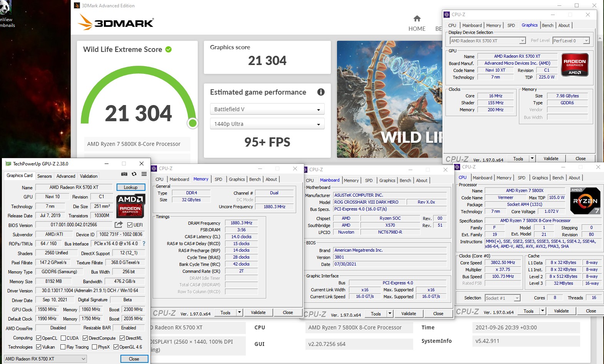Open Bench tab in CPU-Z Mainboard window
The width and height of the screenshot is (604, 364).
(405, 180)
